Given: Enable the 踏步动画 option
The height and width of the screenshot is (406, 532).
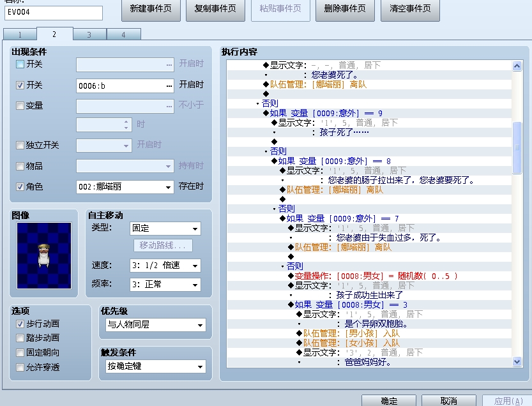Looking at the screenshot, I should pos(20,338).
